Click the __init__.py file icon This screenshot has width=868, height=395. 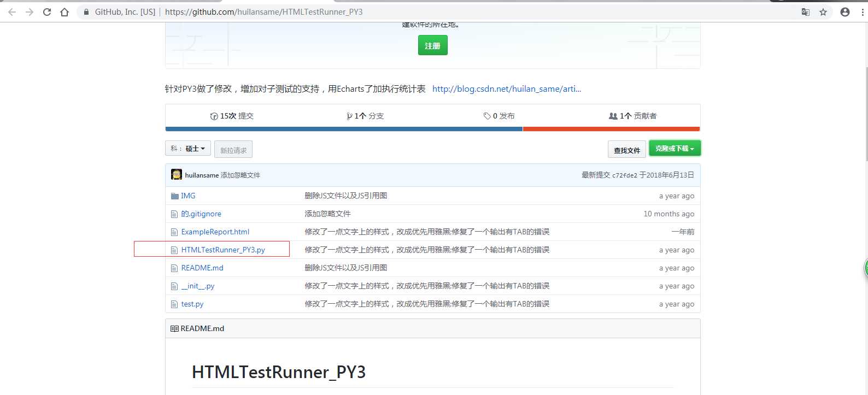coord(174,286)
